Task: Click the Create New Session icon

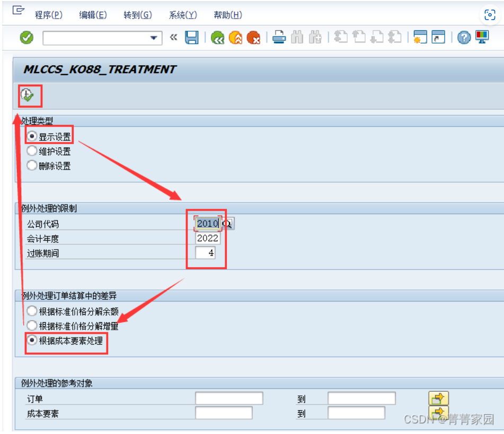Action: pyautogui.click(x=420, y=37)
